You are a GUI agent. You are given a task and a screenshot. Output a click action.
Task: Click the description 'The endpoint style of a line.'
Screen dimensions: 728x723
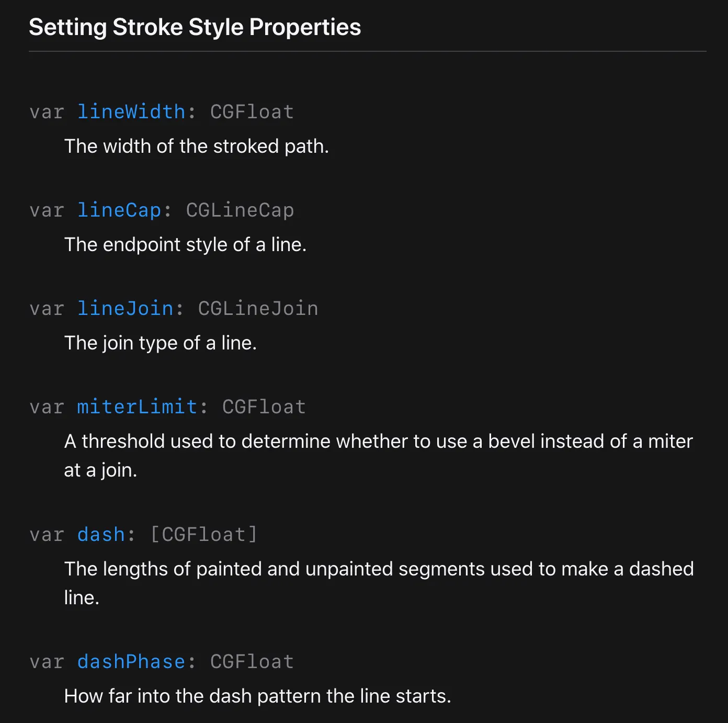[186, 245]
